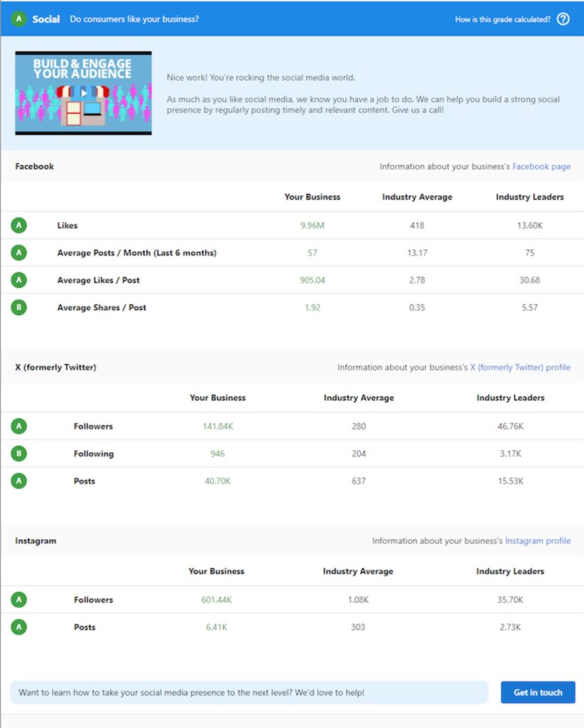Click the 2.78 industry average value
The width and height of the screenshot is (584, 728).
[x=417, y=280]
